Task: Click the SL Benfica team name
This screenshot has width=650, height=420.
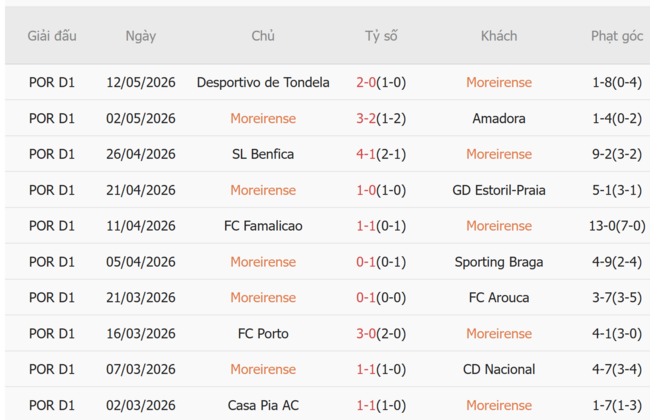Action: coord(263,154)
